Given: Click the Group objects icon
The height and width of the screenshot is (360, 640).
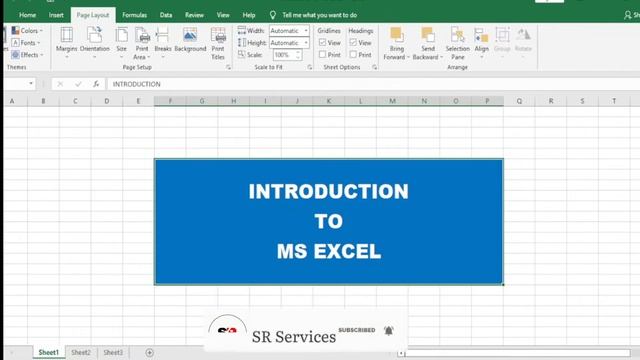Looking at the screenshot, I should 502,35.
